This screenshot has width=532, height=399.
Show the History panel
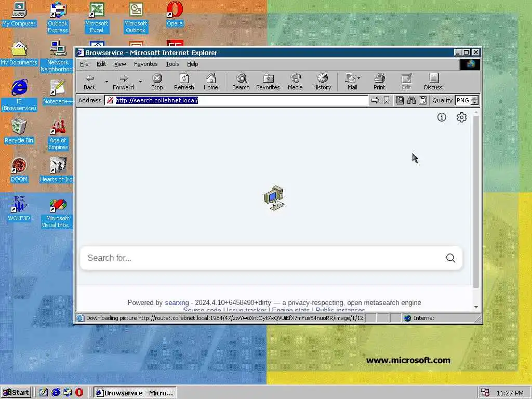point(322,82)
